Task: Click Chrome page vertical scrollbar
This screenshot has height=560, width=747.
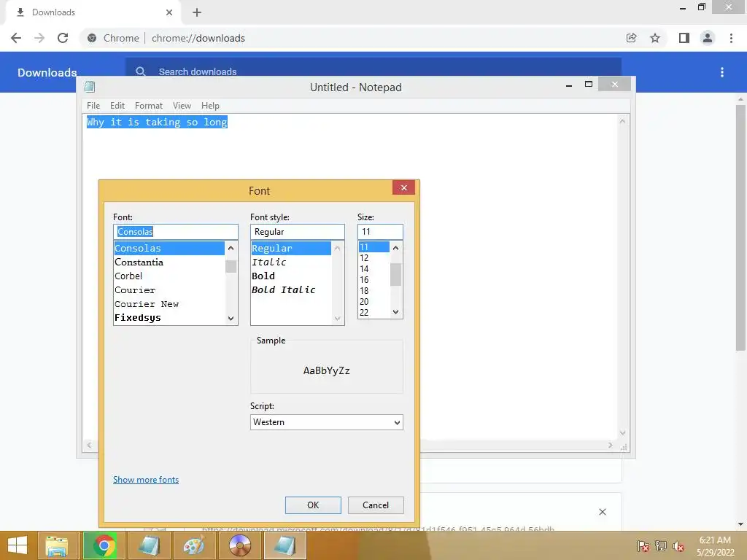Action: point(740,227)
